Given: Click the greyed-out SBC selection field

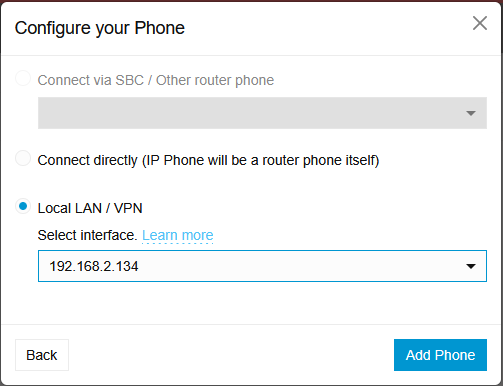Looking at the screenshot, I should (x=262, y=113).
